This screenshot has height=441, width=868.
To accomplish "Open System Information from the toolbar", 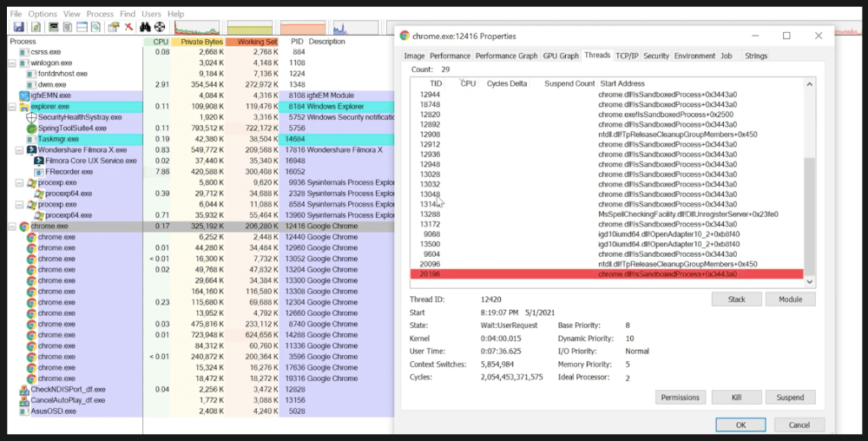I will tap(54, 27).
